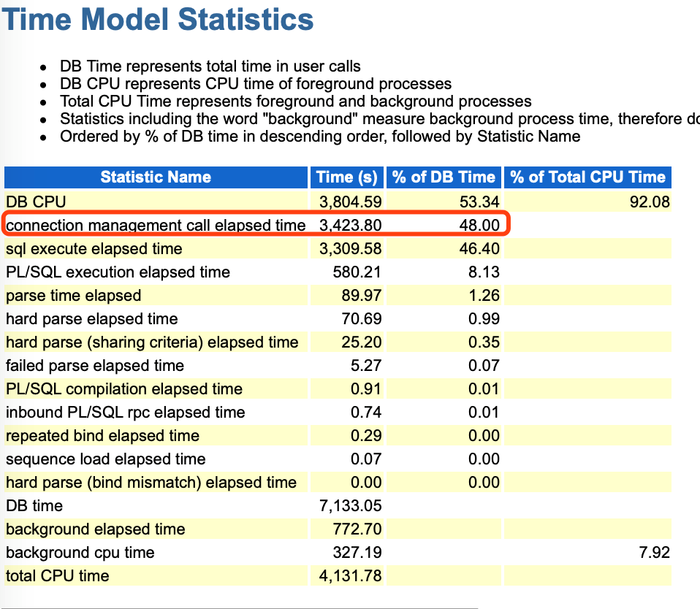This screenshot has height=609, width=700.
Task: Click the 92.08 total CPU time percentage
Action: click(x=650, y=202)
